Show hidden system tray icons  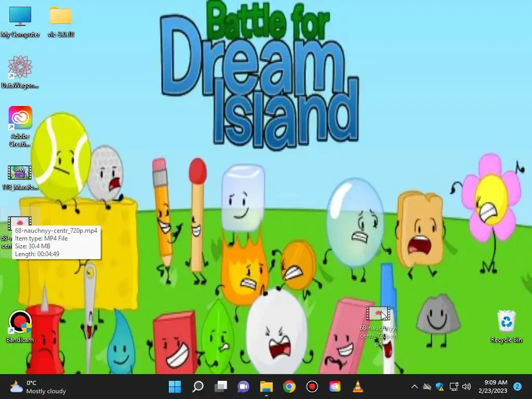414,387
